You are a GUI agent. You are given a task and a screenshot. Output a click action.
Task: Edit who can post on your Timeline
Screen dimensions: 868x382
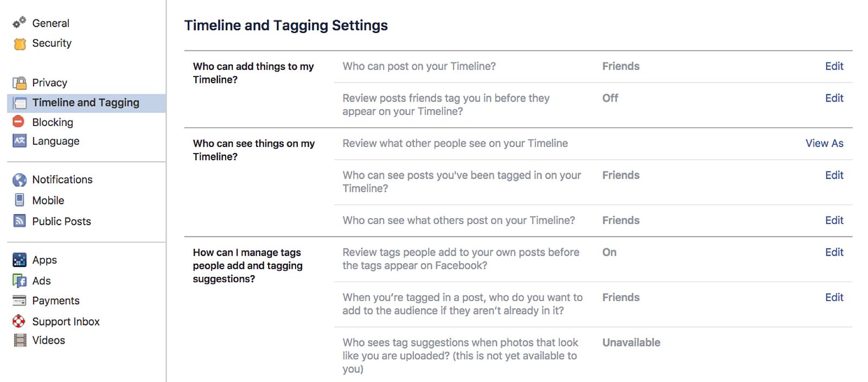[834, 66]
